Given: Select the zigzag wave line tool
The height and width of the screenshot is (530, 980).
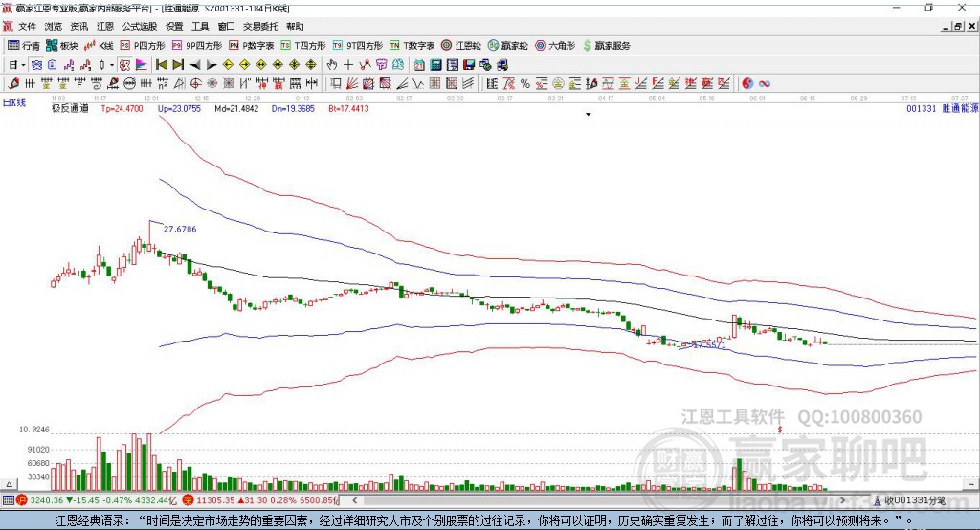Looking at the screenshot, I should click(418, 83).
